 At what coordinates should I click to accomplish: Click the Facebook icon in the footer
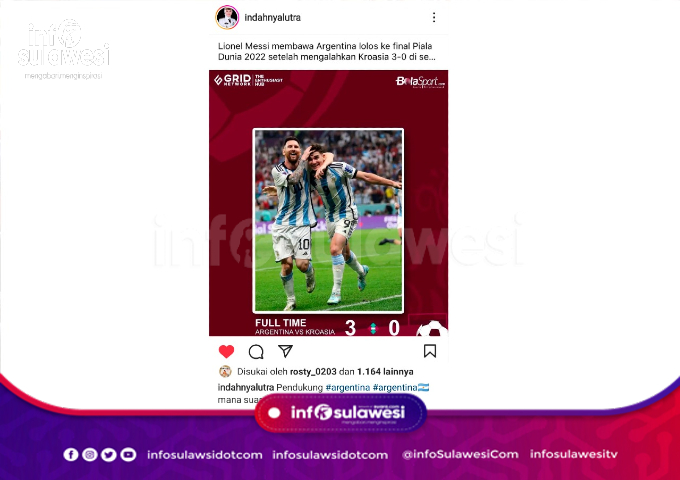click(x=71, y=454)
